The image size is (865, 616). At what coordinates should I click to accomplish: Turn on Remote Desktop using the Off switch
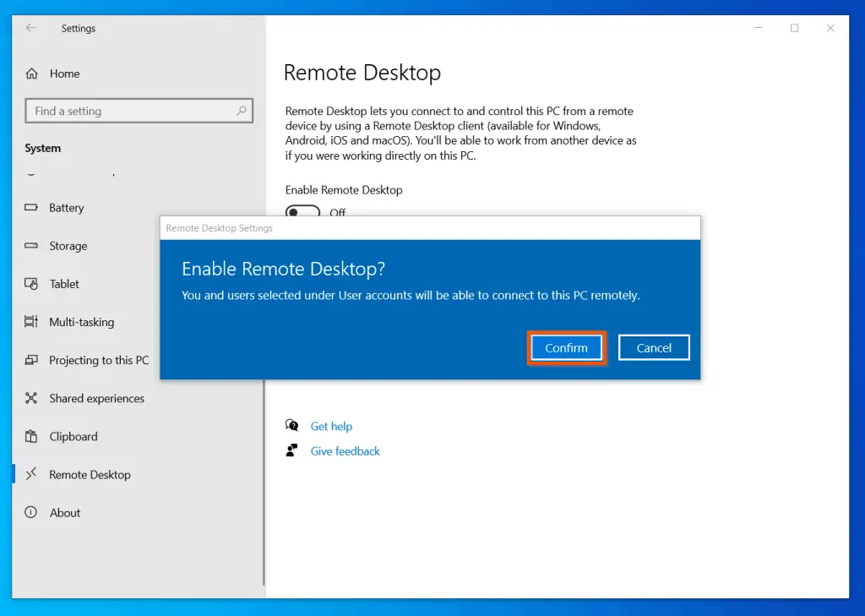(302, 213)
